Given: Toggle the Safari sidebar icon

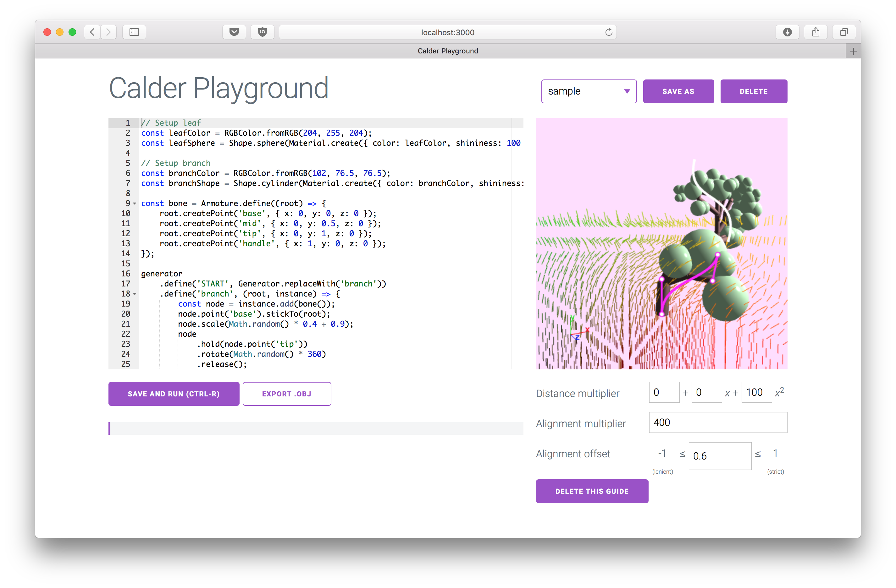Looking at the screenshot, I should [134, 32].
